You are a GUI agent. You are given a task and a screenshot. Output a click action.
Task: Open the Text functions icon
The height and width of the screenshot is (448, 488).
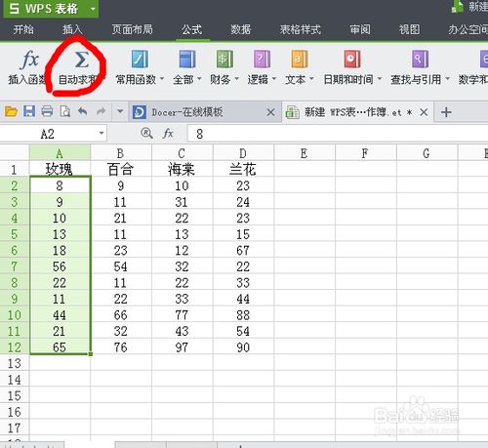click(300, 59)
